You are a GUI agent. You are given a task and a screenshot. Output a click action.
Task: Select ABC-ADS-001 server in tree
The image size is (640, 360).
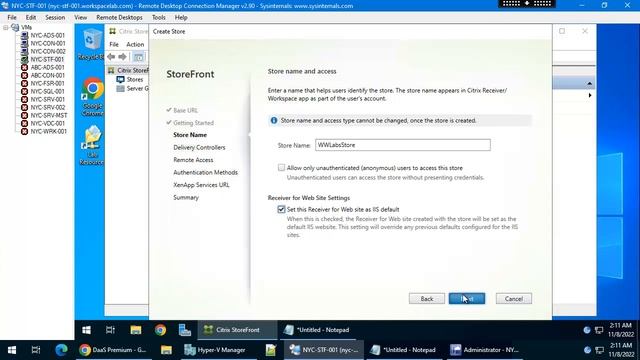pos(47,67)
